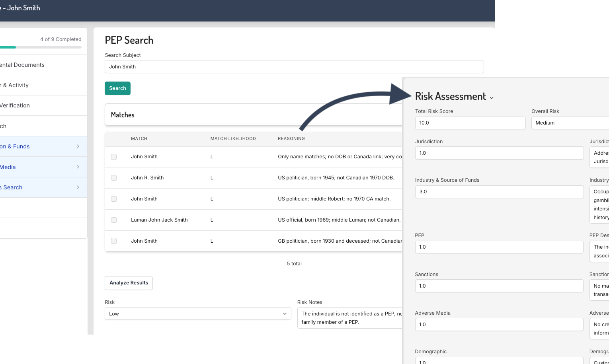
Task: Collapse the Risk Assessment heading chevron
Action: click(x=492, y=98)
